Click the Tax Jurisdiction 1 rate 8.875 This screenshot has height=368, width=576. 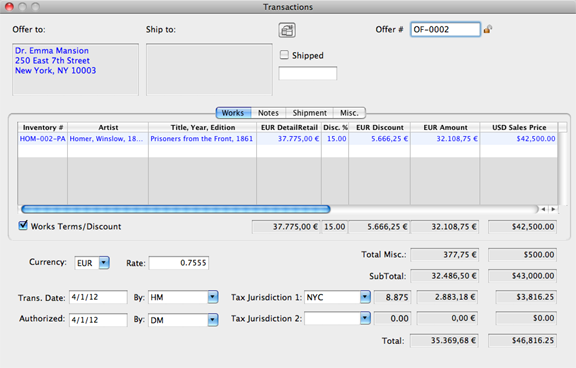click(x=392, y=297)
